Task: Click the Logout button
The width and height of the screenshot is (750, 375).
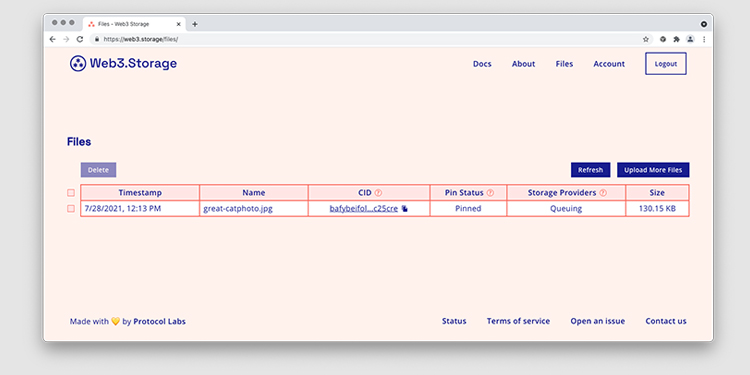Action: (666, 64)
